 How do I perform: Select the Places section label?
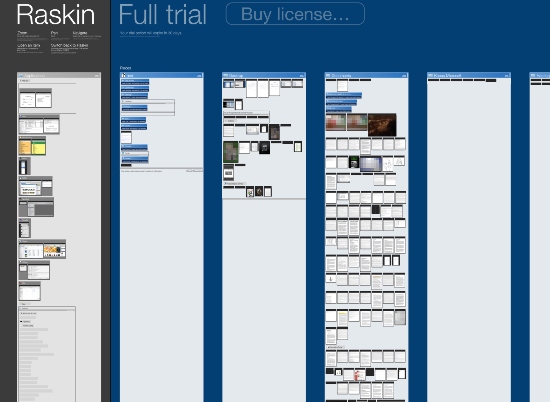(x=125, y=68)
